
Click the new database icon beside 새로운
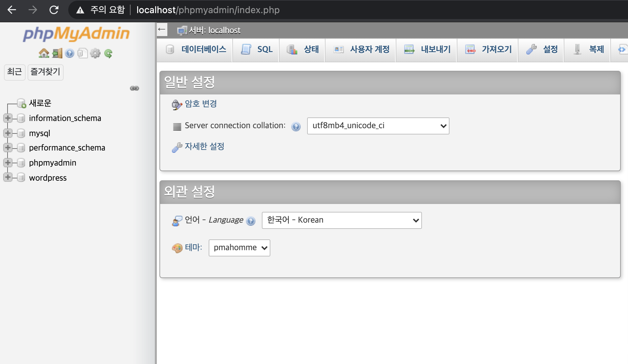point(21,103)
